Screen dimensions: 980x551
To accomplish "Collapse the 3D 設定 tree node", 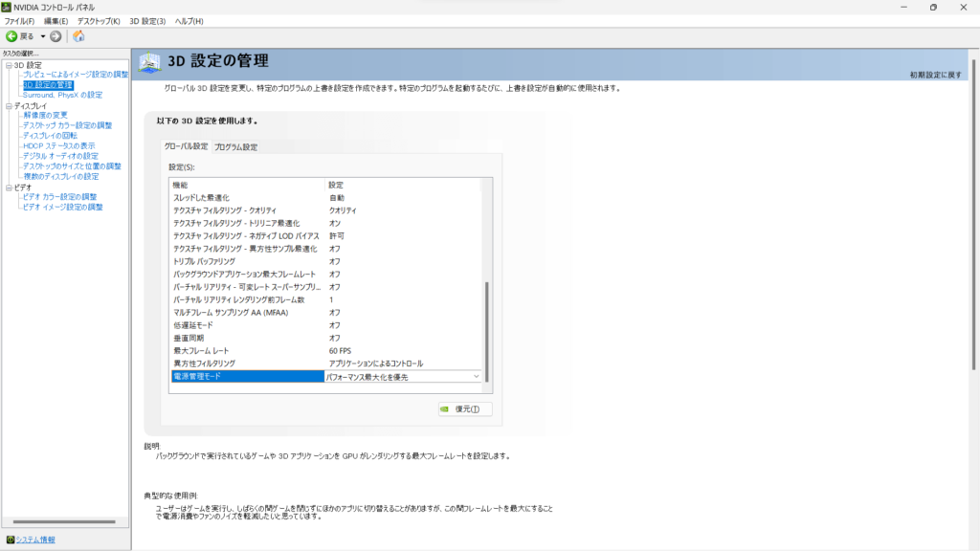I will (x=9, y=65).
